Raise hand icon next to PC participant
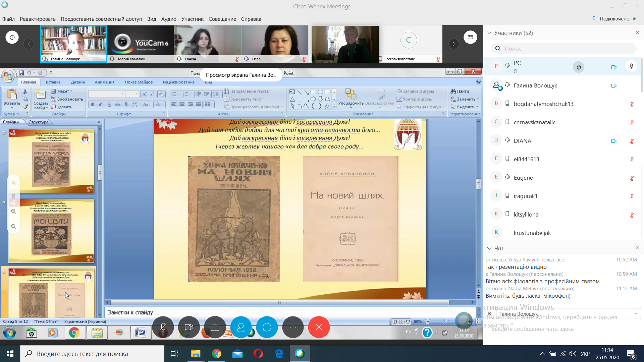The width and height of the screenshot is (644, 362). [x=579, y=67]
